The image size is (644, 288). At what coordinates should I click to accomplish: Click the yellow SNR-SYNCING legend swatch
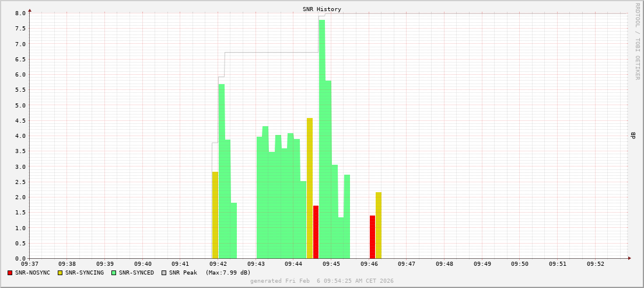[60, 273]
